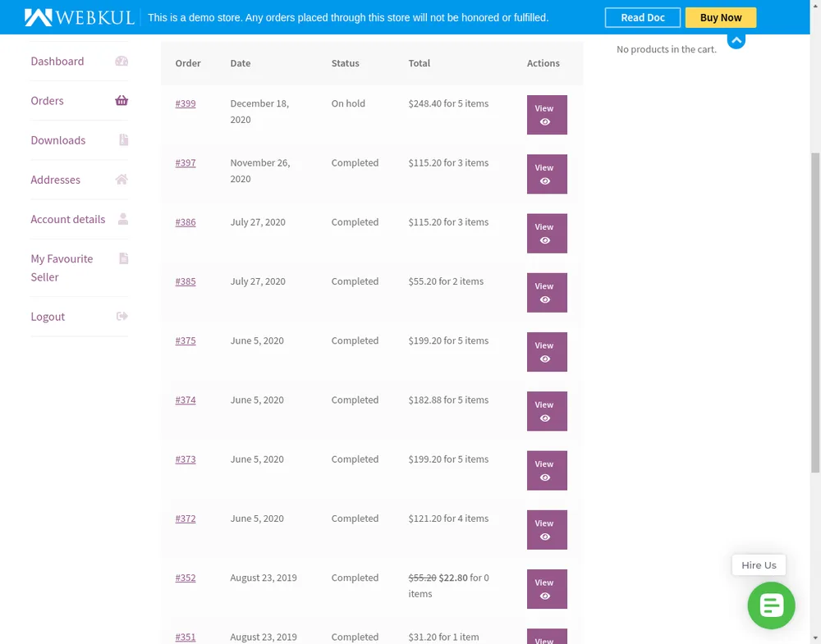
Task: View order #397 via View button
Action: [547, 174]
